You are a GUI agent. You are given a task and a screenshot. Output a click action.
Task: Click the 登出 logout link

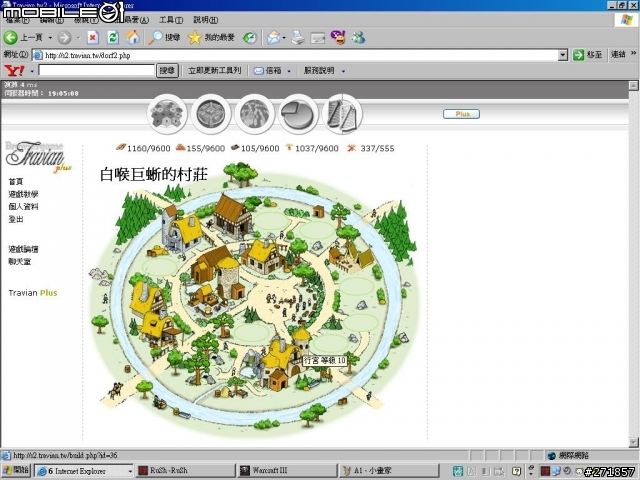(x=16, y=220)
